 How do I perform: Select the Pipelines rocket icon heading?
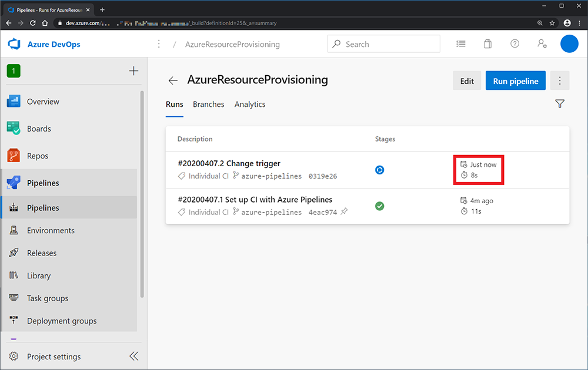[x=14, y=183]
